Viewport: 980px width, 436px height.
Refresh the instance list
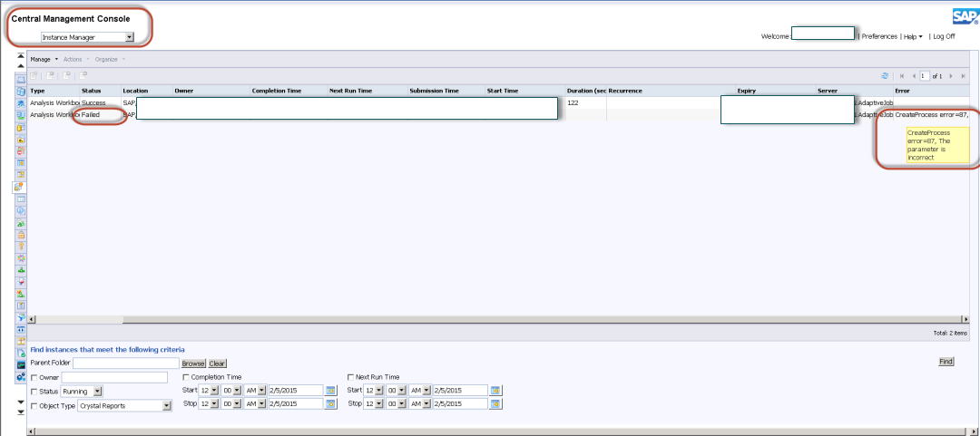tap(885, 75)
